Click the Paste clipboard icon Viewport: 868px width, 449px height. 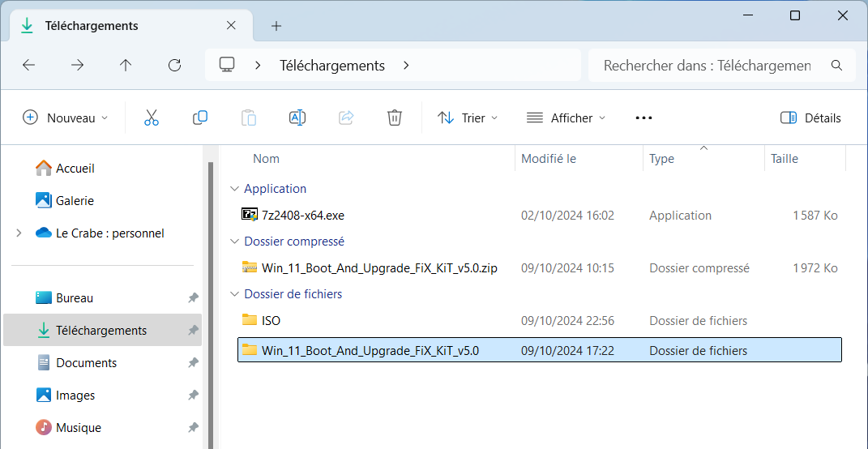click(249, 118)
